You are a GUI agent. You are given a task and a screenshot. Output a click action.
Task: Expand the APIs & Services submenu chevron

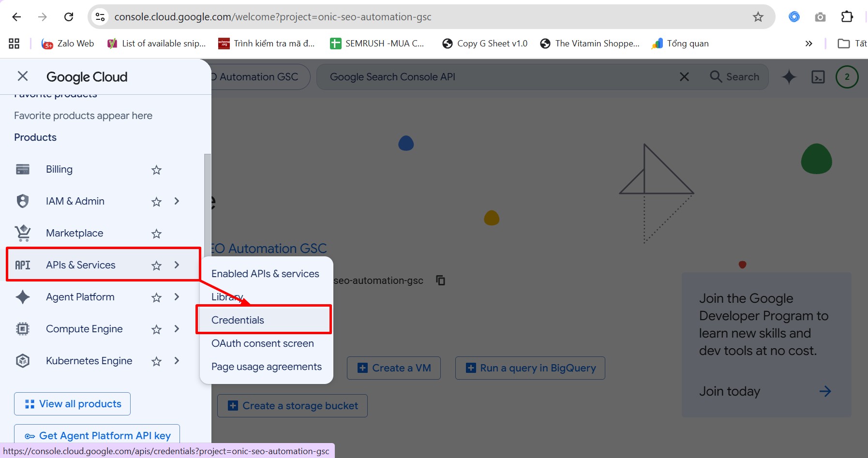coord(177,265)
